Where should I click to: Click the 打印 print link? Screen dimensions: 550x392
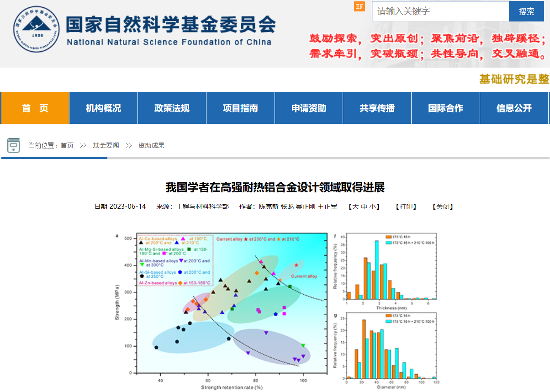[406, 207]
